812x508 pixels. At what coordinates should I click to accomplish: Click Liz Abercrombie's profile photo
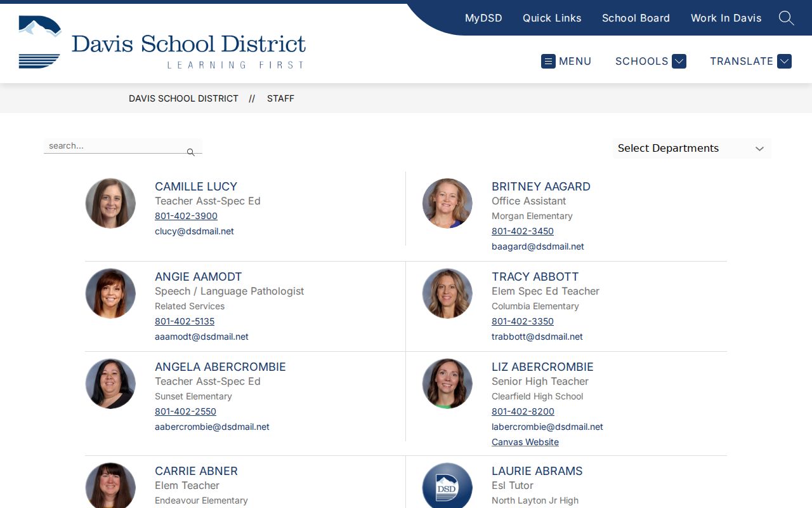click(x=447, y=384)
